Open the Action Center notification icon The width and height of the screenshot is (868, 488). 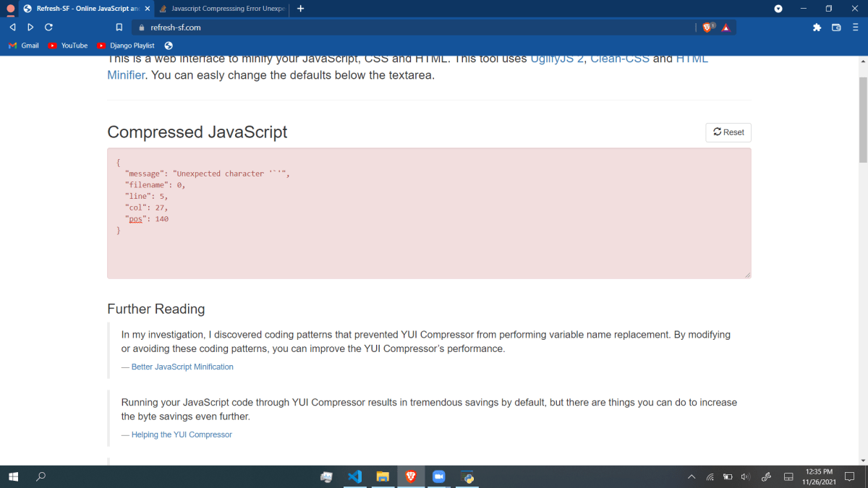point(848,476)
